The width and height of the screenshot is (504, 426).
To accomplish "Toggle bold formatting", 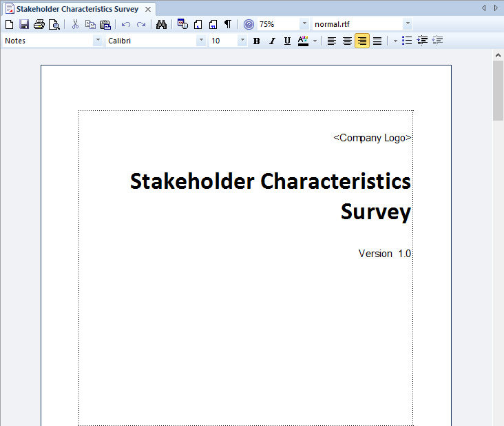I will click(257, 41).
